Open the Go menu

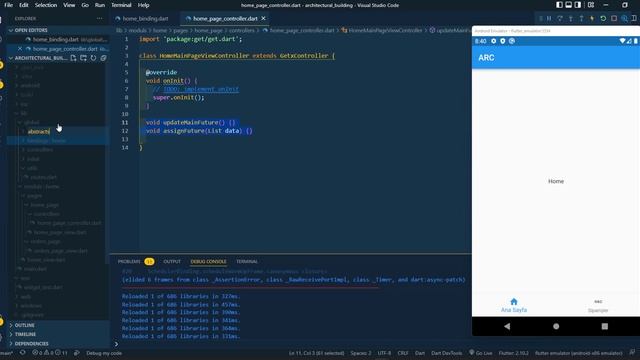85,5
